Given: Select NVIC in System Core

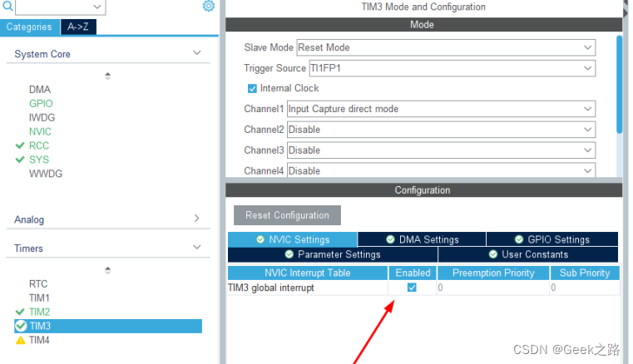Looking at the screenshot, I should click(x=40, y=132).
